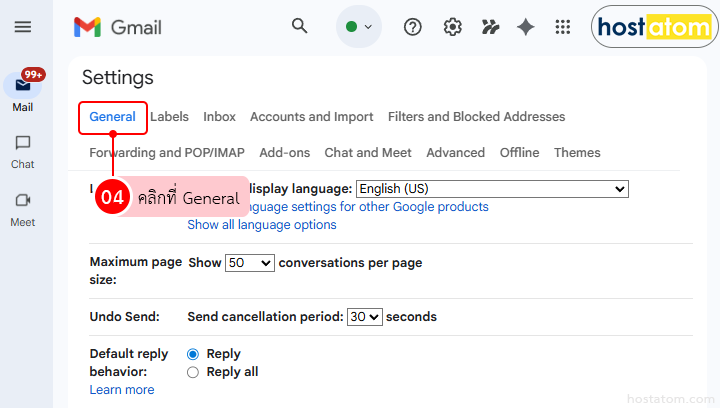Screen dimensions: 720x408
Task: Click the Gmail logo
Action: click(x=118, y=27)
